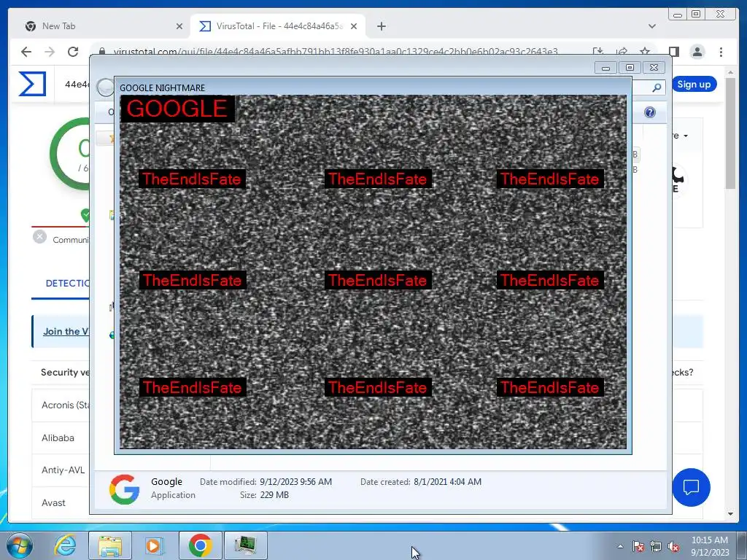747x560 pixels.
Task: Click the page scrollbar up arrow
Action: pyautogui.click(x=730, y=72)
